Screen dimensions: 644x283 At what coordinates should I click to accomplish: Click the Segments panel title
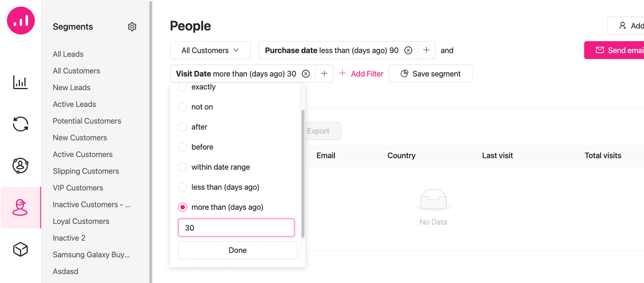73,27
